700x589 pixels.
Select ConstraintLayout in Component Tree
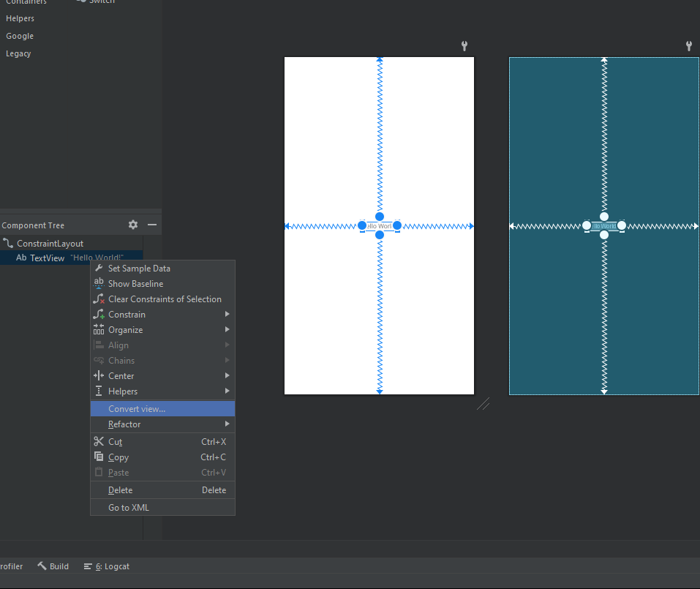50,243
